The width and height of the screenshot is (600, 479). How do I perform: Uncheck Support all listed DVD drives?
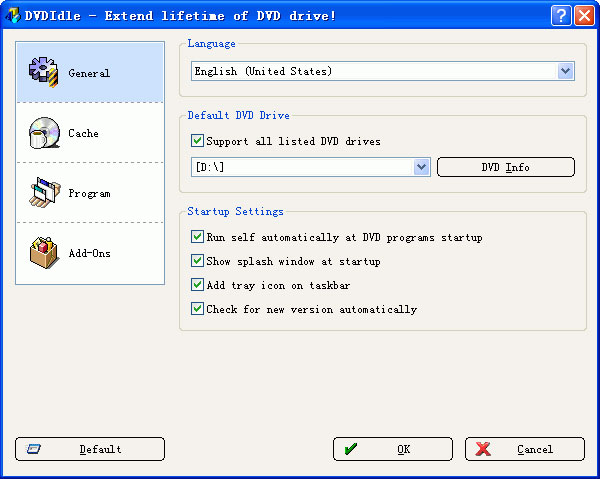pyautogui.click(x=197, y=141)
